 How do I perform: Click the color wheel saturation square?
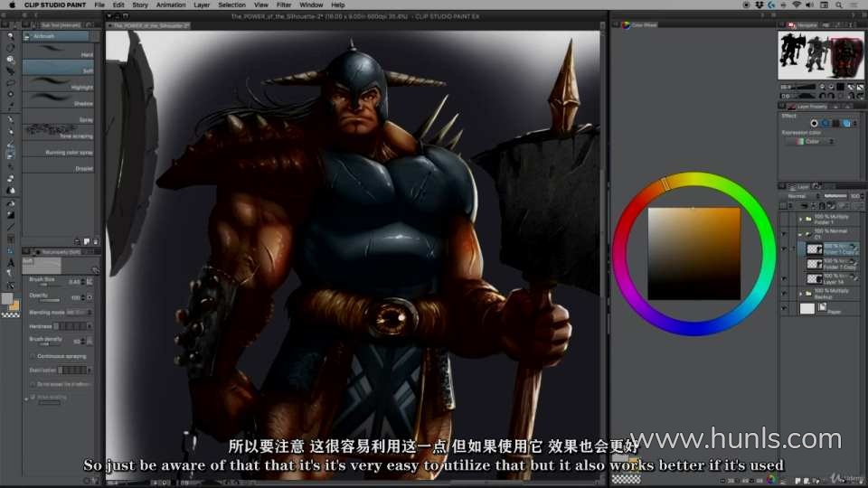pyautogui.click(x=693, y=254)
